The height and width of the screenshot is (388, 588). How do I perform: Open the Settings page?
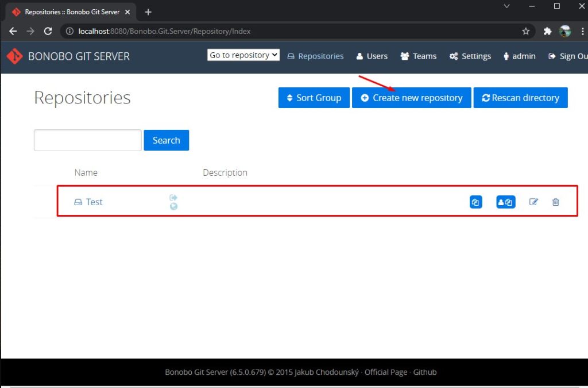[x=470, y=56]
